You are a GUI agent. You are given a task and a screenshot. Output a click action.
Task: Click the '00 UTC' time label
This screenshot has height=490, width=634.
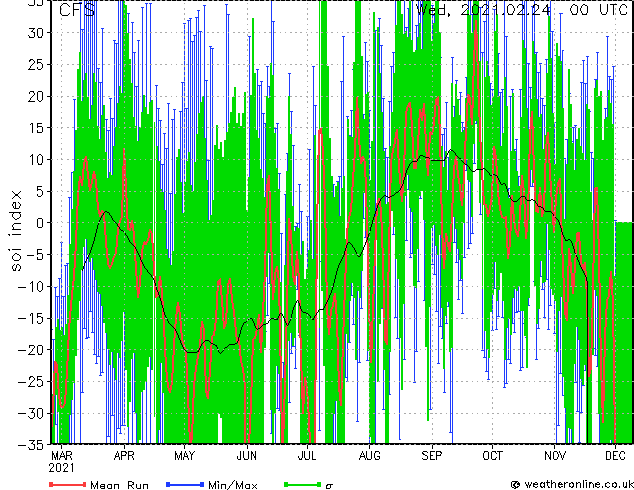tap(598, 9)
